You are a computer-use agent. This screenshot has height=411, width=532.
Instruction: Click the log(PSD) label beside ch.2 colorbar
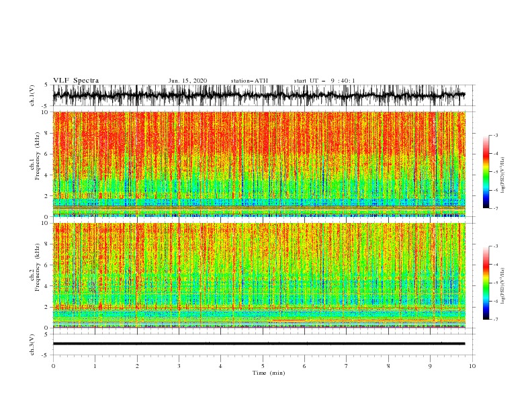503,286
